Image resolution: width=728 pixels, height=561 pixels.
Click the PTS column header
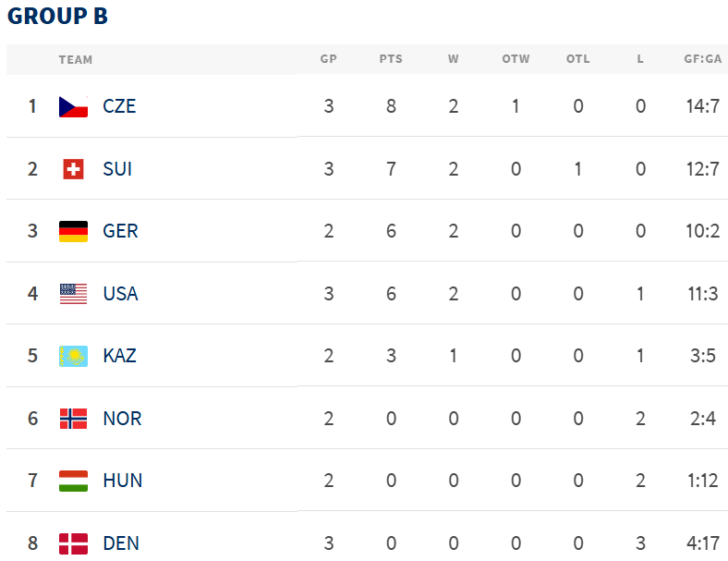(391, 59)
